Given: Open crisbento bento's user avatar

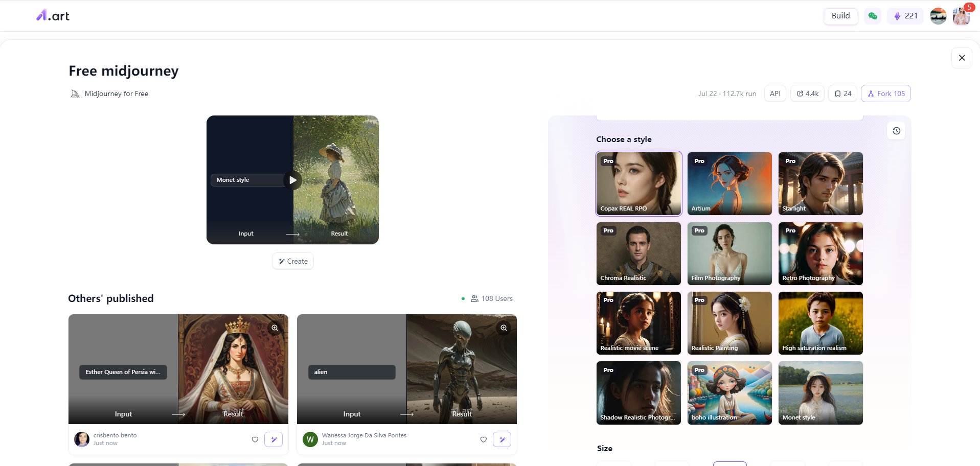Looking at the screenshot, I should [x=82, y=439].
